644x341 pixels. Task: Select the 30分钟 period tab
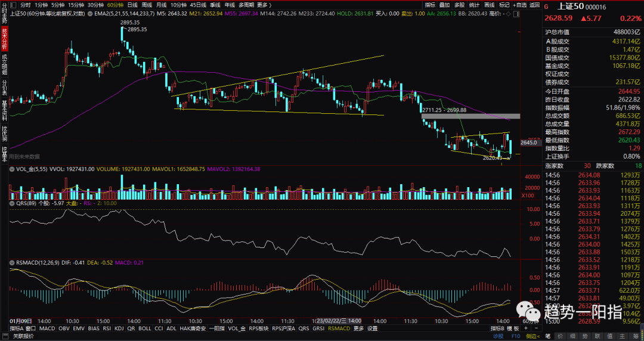tap(95, 5)
